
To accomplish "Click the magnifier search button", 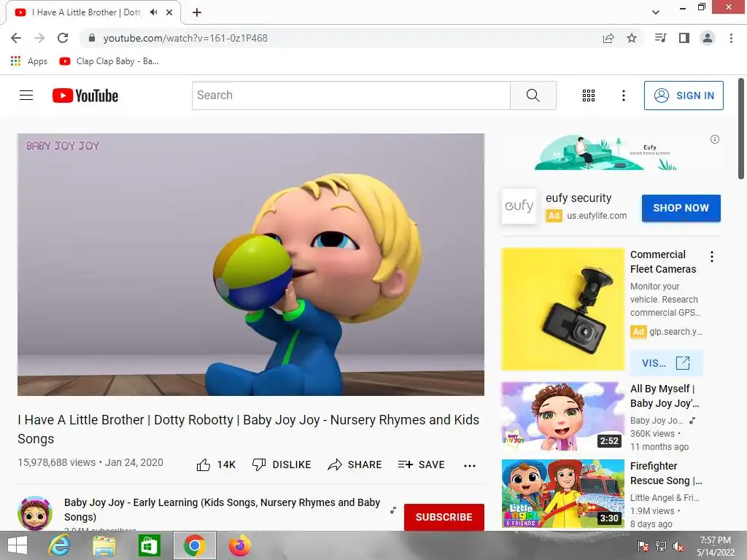I will [533, 96].
